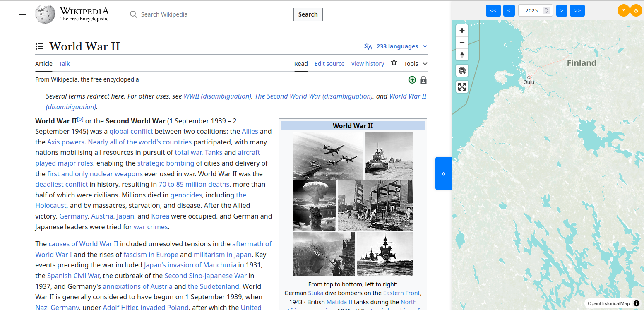Reset map bearing to north
This screenshot has width=644, height=310.
(462, 55)
